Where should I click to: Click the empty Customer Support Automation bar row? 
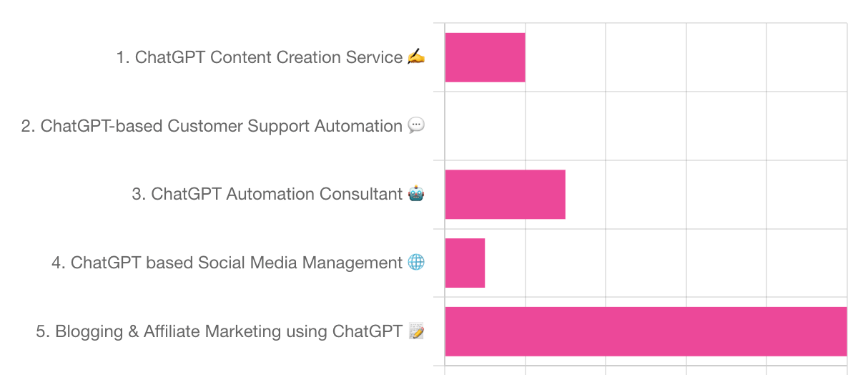pos(646,126)
